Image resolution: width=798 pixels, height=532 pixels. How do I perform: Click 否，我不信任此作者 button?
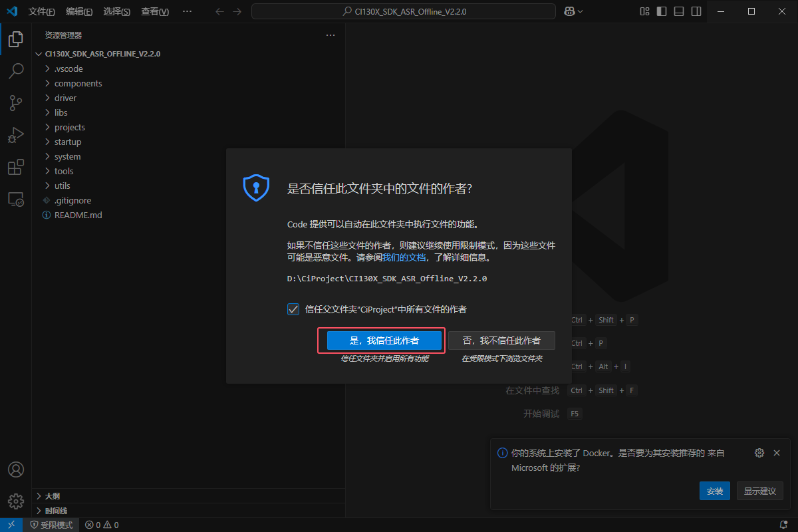coord(501,340)
